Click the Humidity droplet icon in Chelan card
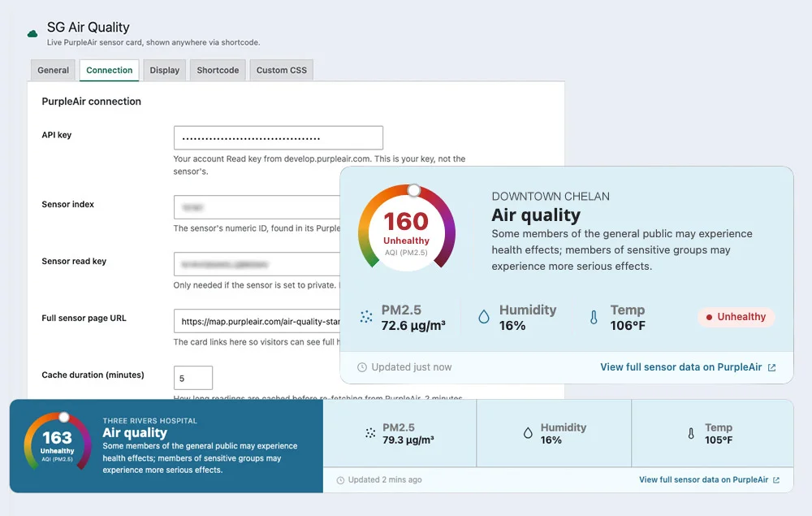The height and width of the screenshot is (516, 812). click(x=484, y=317)
